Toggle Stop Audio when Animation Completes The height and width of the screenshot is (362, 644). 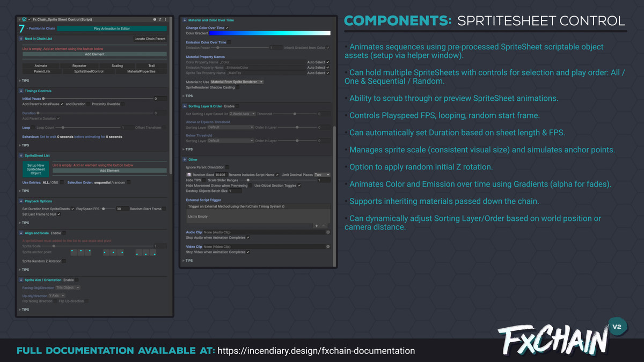[x=248, y=238]
